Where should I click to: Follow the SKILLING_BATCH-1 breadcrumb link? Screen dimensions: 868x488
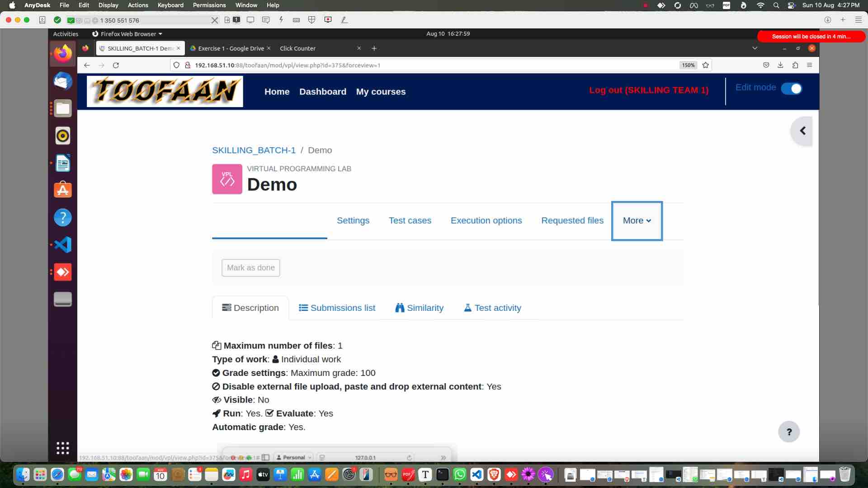pos(254,150)
